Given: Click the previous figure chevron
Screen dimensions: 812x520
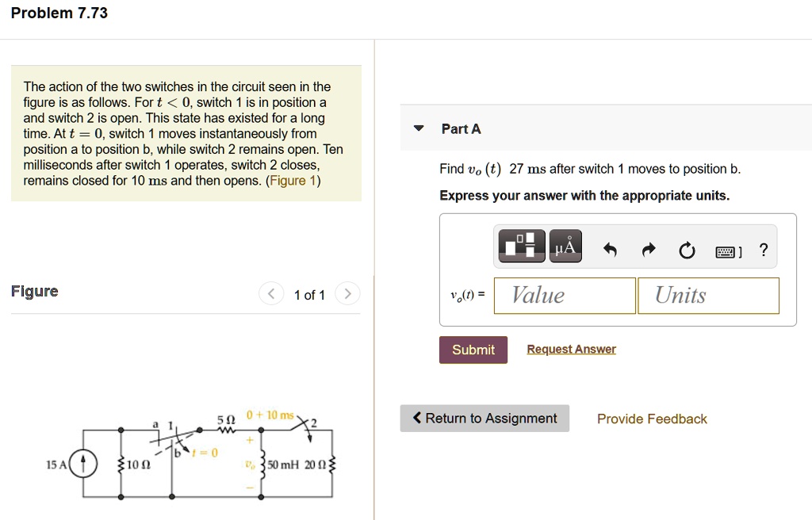Looking at the screenshot, I should [x=270, y=293].
